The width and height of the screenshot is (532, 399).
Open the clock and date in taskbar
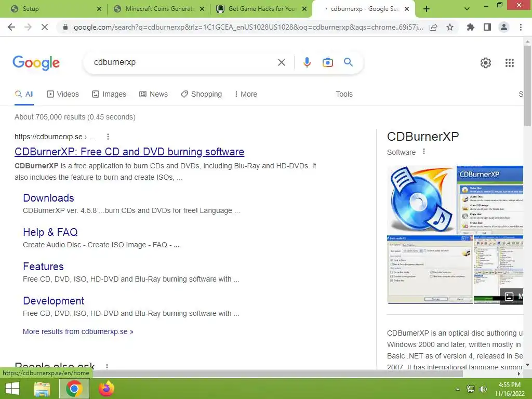coord(509,389)
